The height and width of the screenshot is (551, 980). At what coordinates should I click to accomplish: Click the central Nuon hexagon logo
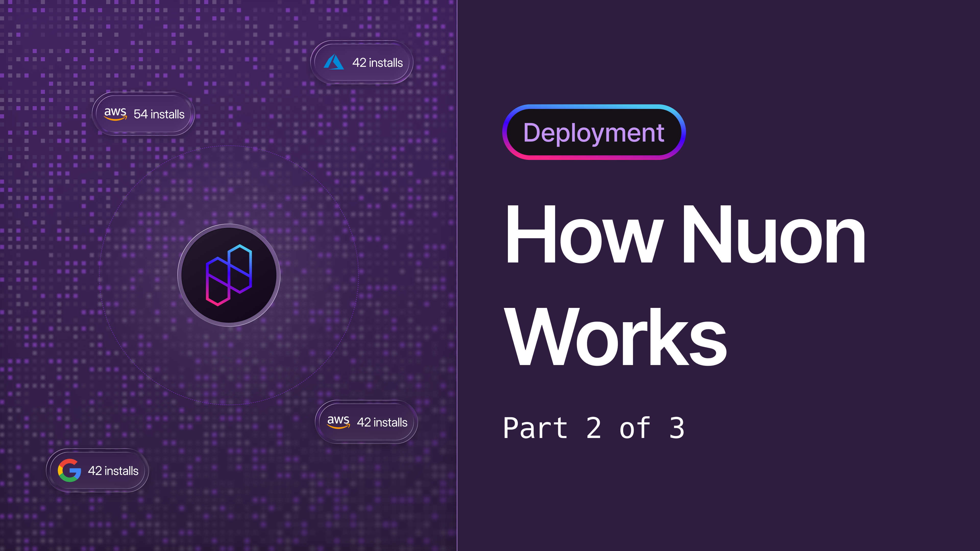coord(229,275)
